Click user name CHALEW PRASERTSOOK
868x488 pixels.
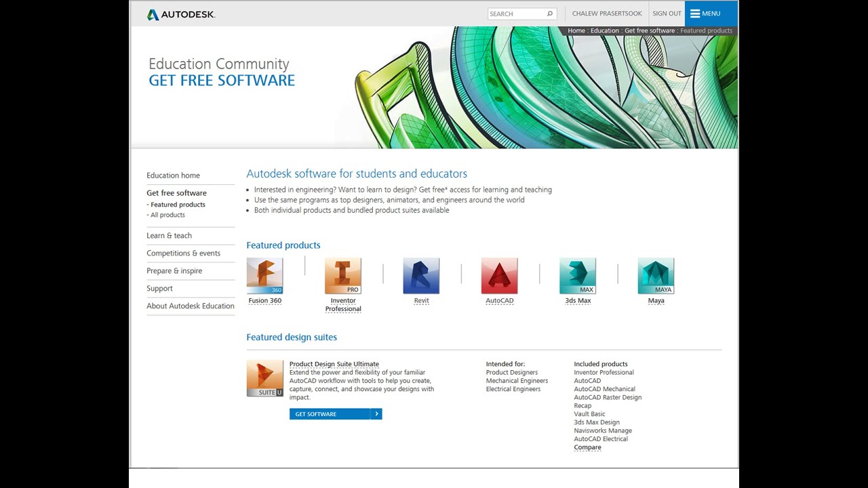(606, 14)
